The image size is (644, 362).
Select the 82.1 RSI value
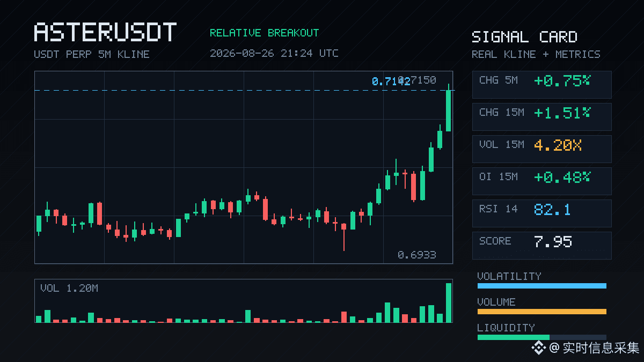(x=552, y=210)
